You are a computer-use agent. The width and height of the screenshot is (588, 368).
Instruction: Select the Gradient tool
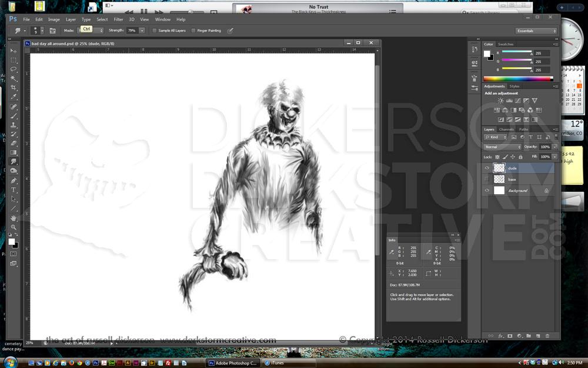(14, 152)
